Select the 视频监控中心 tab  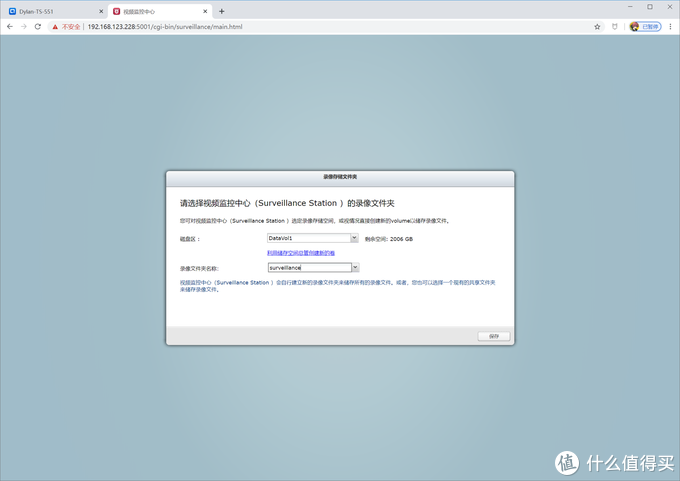pyautogui.click(x=160, y=11)
